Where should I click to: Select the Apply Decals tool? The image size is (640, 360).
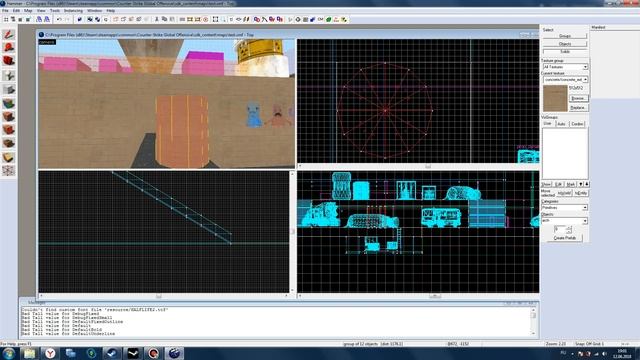click(9, 130)
